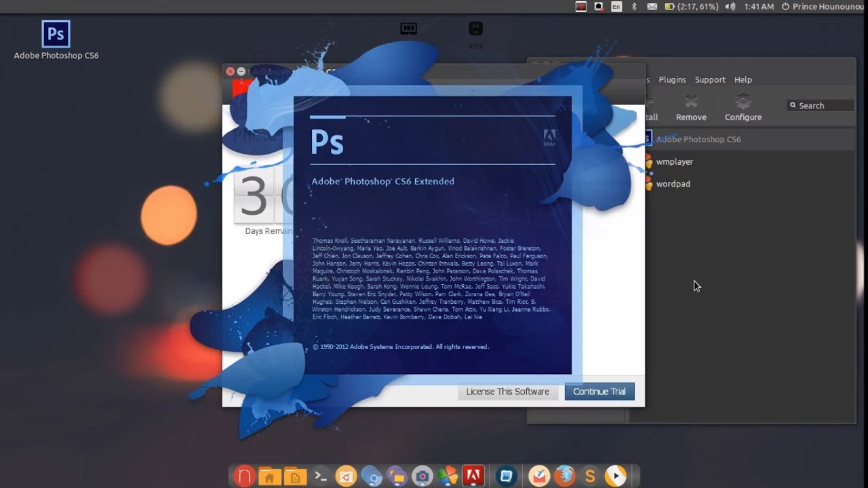Open the camera screenshot app in dock
The height and width of the screenshot is (488, 868).
point(422,476)
